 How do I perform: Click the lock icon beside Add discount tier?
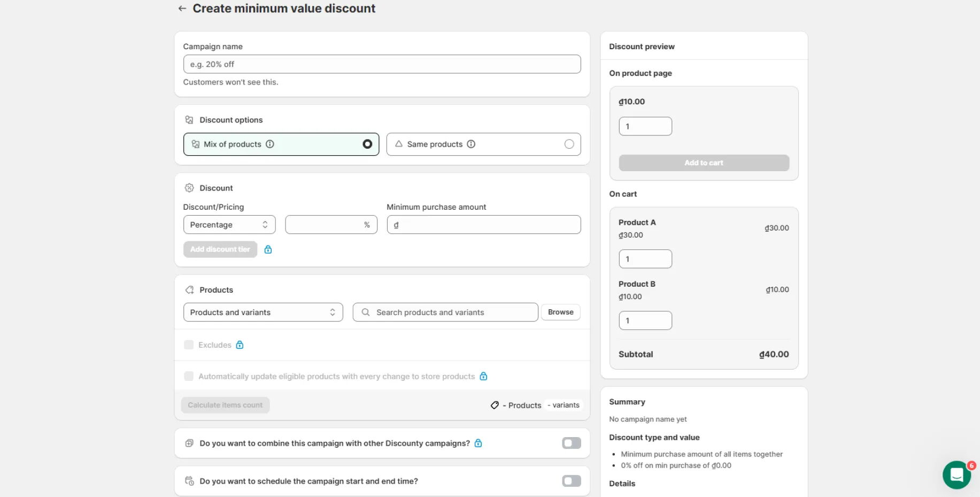pyautogui.click(x=268, y=249)
